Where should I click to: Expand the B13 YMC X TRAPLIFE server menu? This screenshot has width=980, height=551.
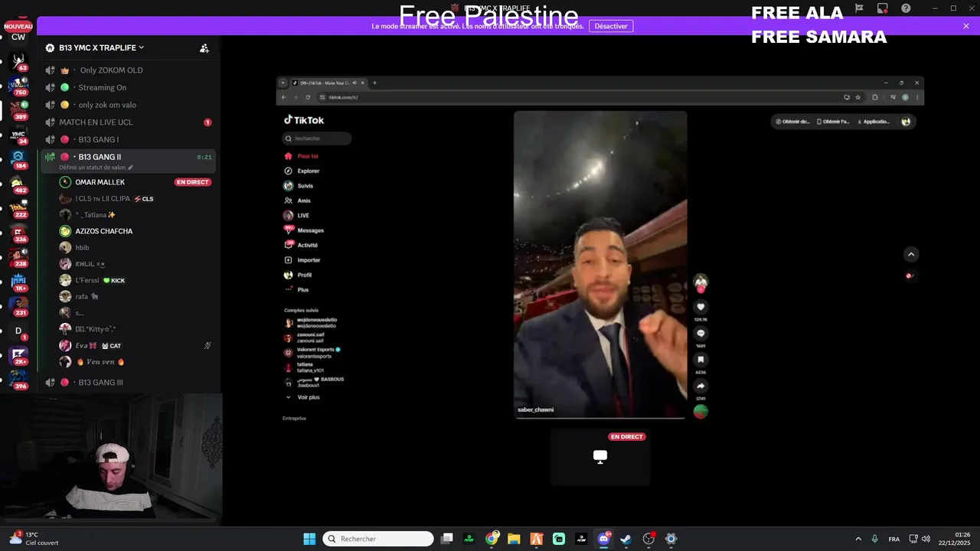pos(102,47)
